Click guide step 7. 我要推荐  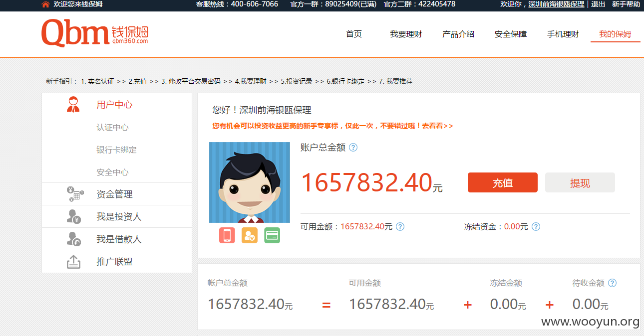tap(395, 81)
